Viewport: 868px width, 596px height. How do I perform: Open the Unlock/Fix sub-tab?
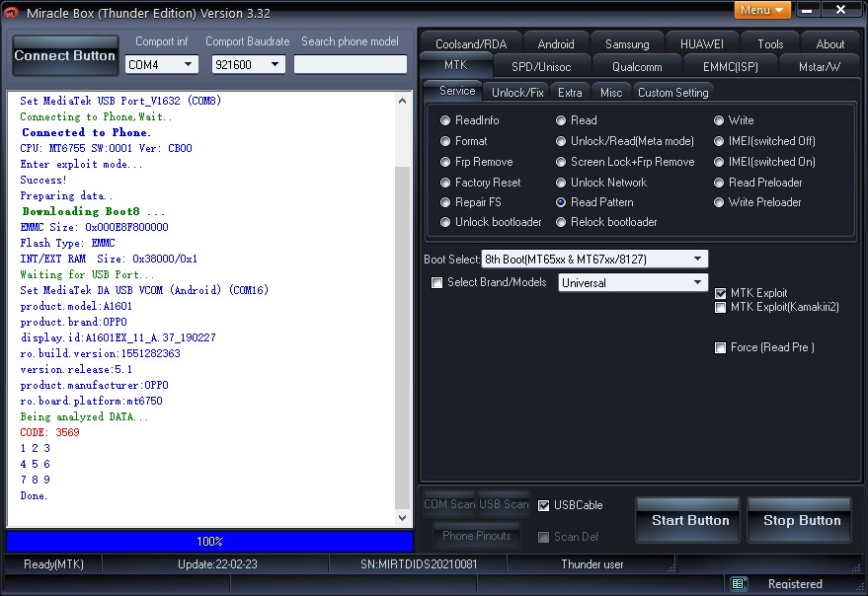[517, 93]
